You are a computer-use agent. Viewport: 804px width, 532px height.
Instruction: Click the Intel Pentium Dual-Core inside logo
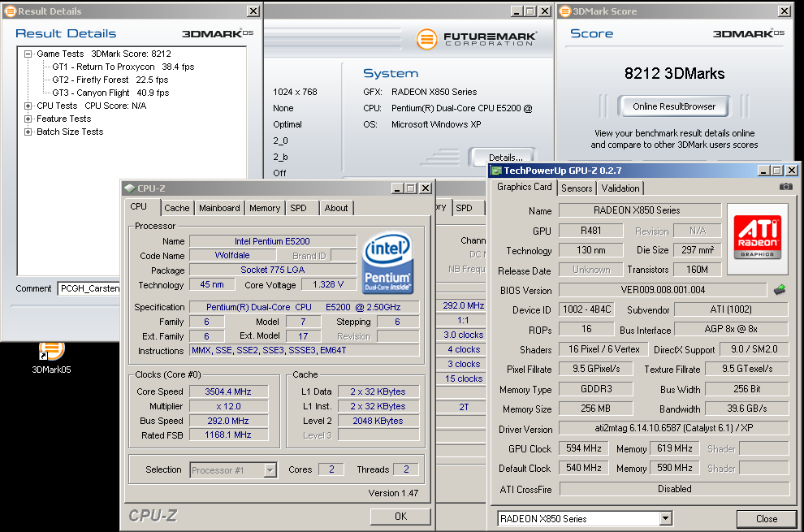387,262
